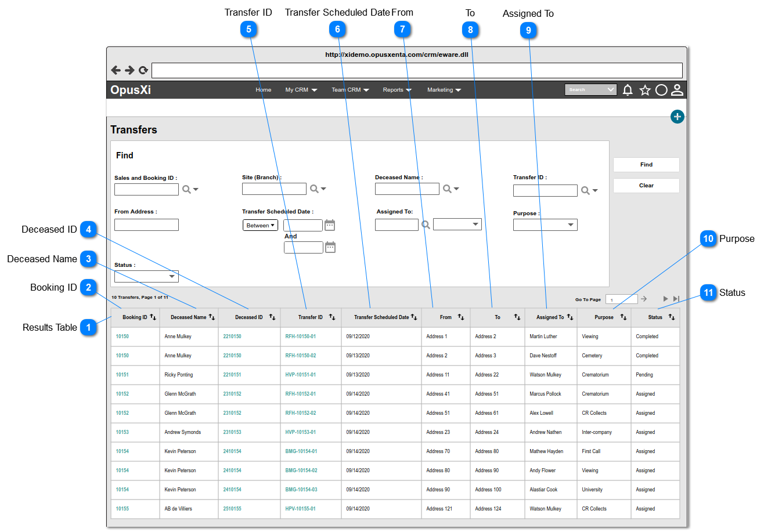Open the Assigned To dropdown list
This screenshot has width=764, height=532.
tap(457, 224)
